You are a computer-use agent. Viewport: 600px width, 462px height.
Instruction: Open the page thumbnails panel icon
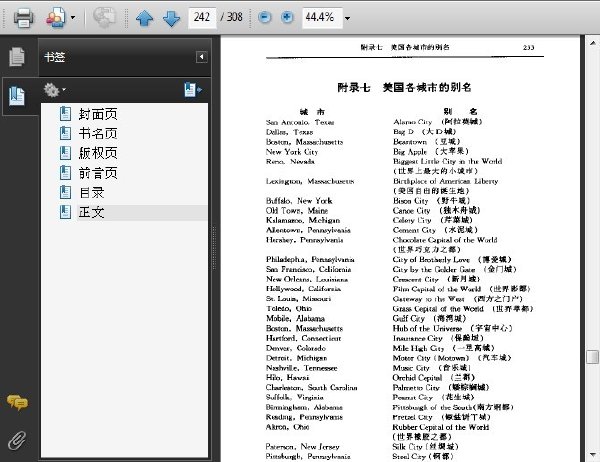(x=17, y=57)
